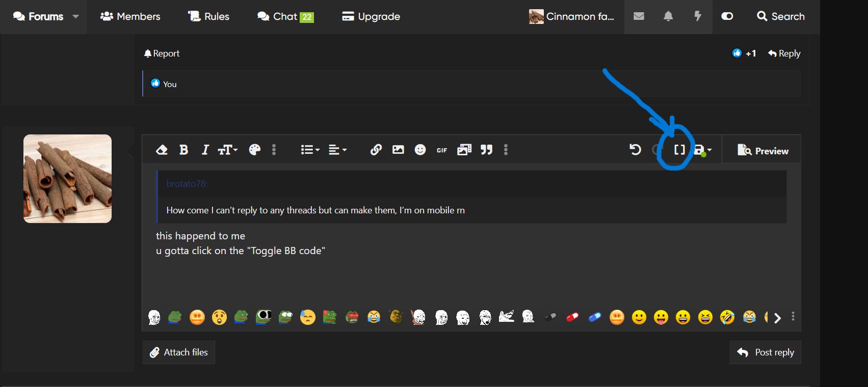The width and height of the screenshot is (868, 387).
Task: Report this post
Action: click(162, 53)
